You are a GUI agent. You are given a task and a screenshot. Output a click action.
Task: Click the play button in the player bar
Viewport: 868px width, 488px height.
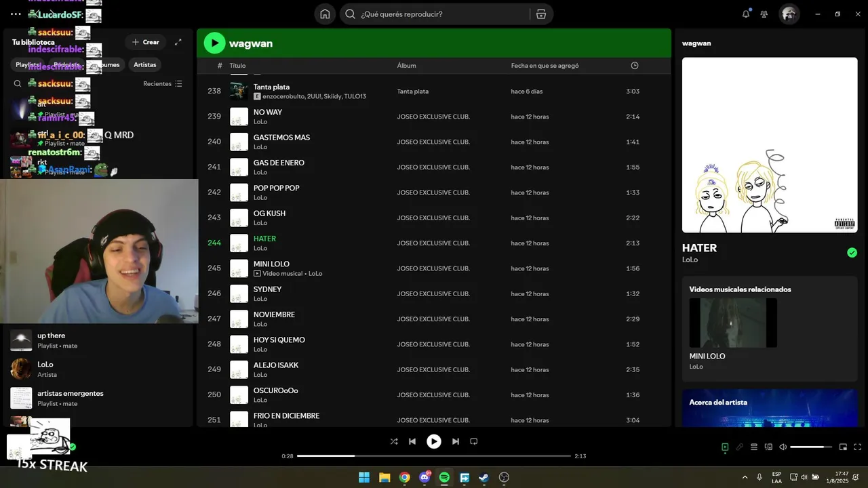(x=434, y=441)
